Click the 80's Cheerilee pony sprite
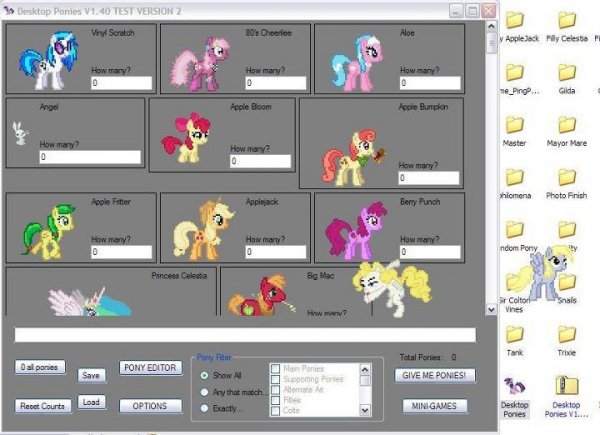Viewport: 600px width, 435px height. (200, 64)
